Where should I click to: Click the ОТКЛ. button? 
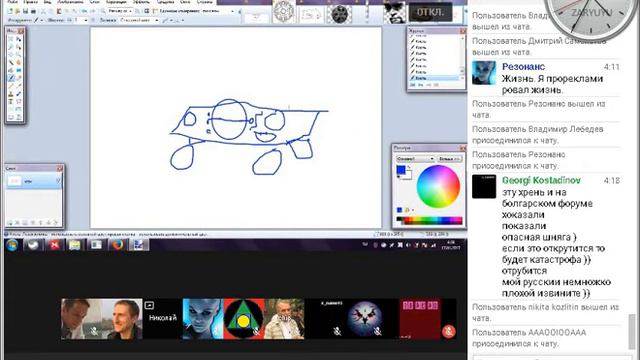coord(430,12)
